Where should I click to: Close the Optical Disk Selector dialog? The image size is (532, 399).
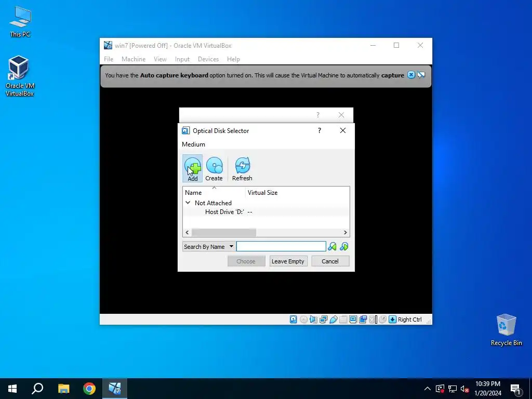coord(343,130)
